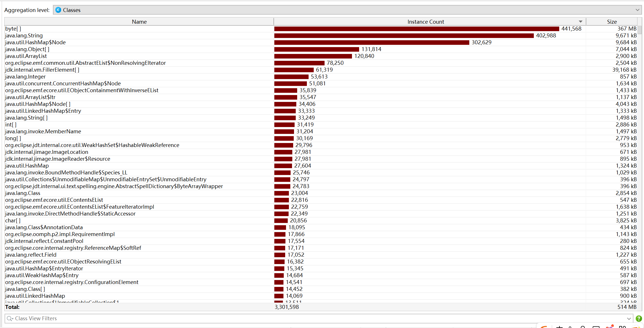This screenshot has height=328, width=644.
Task: Click the green help question mark icon
Action: [639, 319]
